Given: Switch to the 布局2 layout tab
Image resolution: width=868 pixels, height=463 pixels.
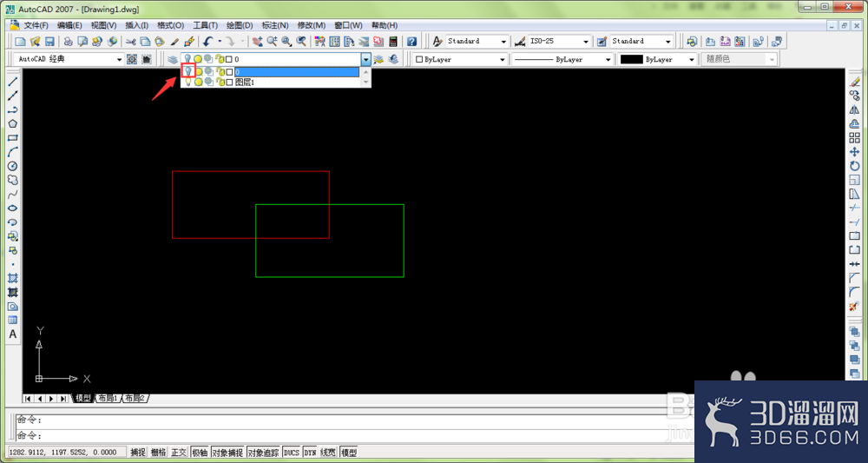Looking at the screenshot, I should point(134,398).
